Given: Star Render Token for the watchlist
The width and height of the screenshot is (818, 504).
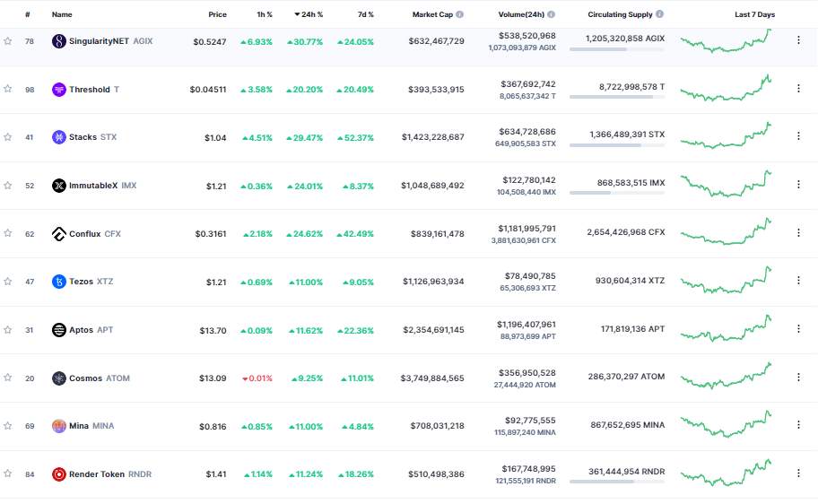Looking at the screenshot, I should click(x=8, y=474).
